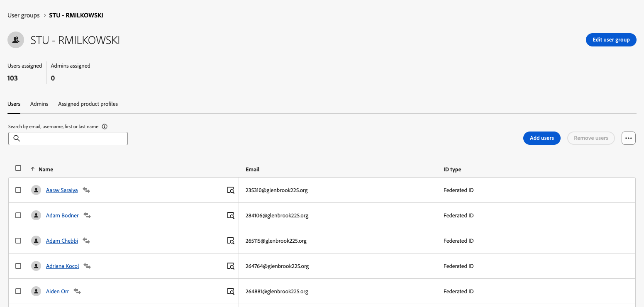Image resolution: width=644 pixels, height=307 pixels.
Task: Switch to the Admins tab
Action: (x=39, y=104)
